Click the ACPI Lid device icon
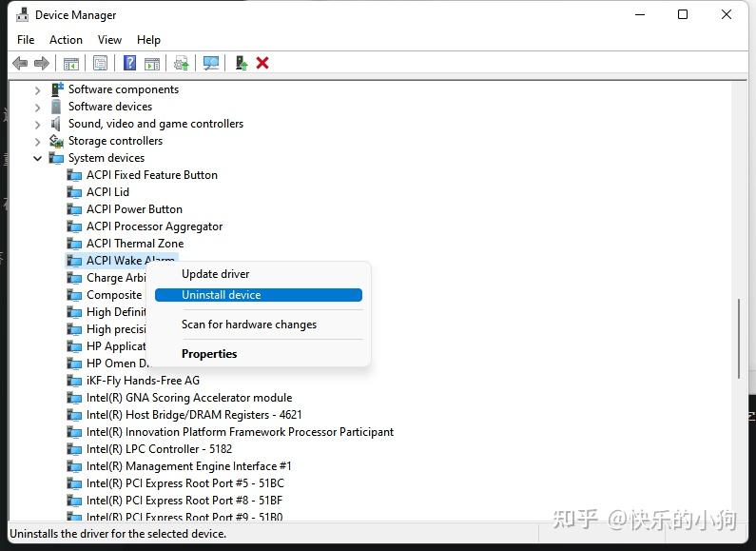This screenshot has width=756, height=551. tap(74, 192)
